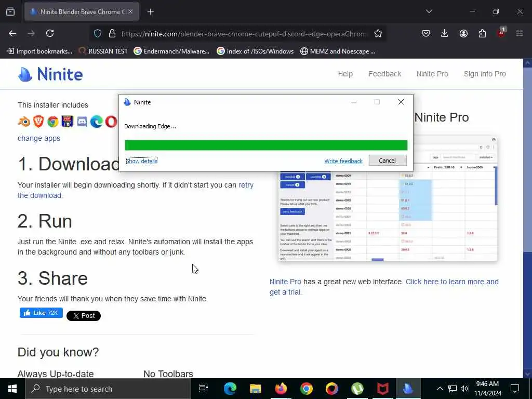Open the extensions puzzle-piece icon
Viewport: 532px width, 399px height.
click(x=482, y=33)
